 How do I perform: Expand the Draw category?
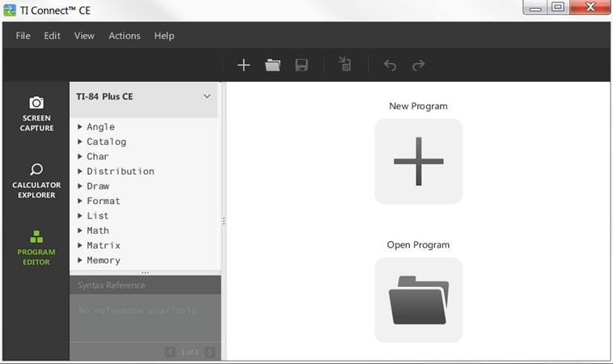80,186
